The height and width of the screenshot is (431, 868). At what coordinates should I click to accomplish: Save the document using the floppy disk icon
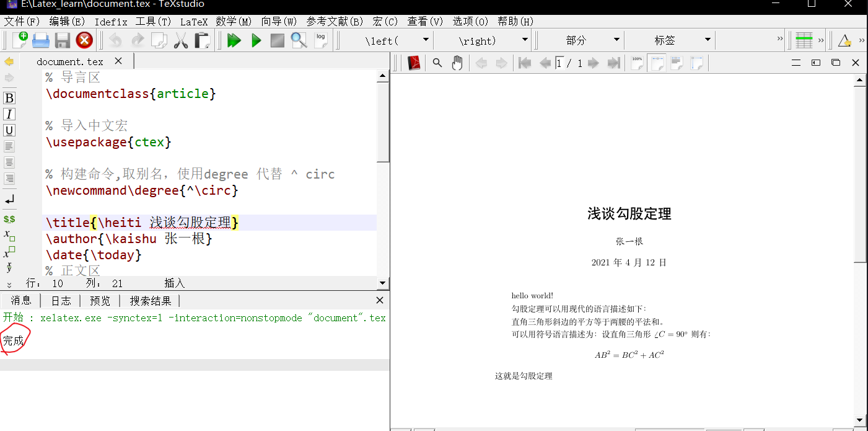coord(63,41)
